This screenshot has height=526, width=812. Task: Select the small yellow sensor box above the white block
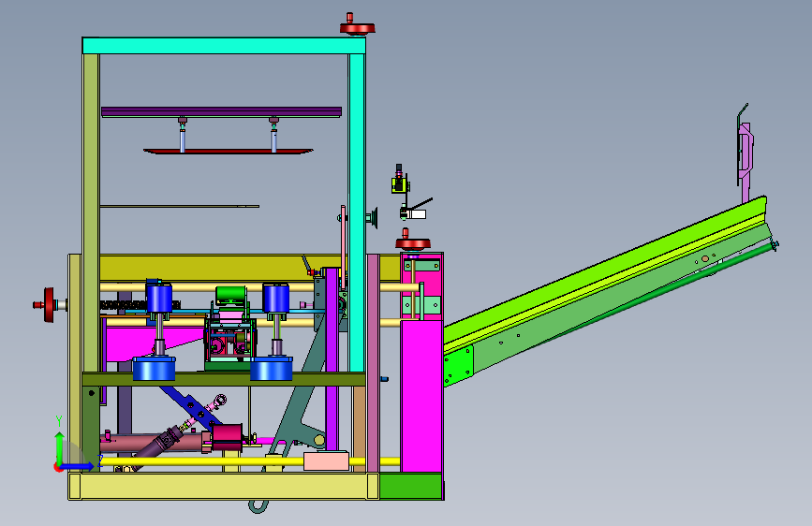tap(400, 184)
